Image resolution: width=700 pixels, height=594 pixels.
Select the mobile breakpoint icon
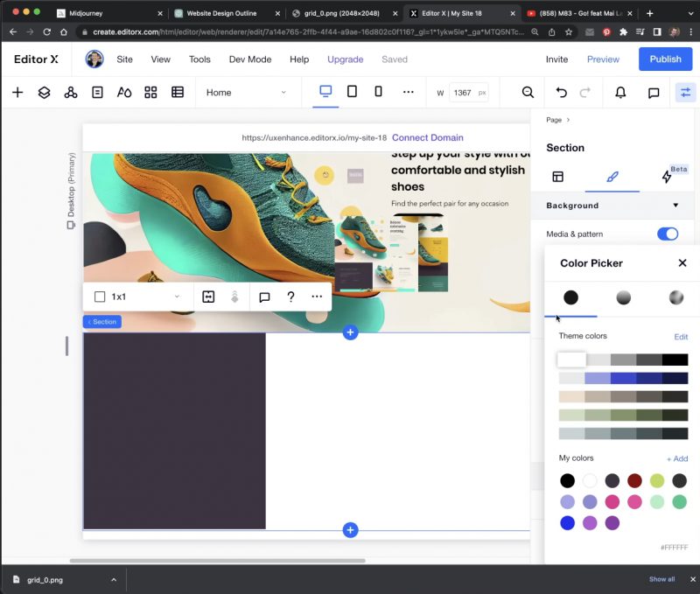pyautogui.click(x=378, y=92)
